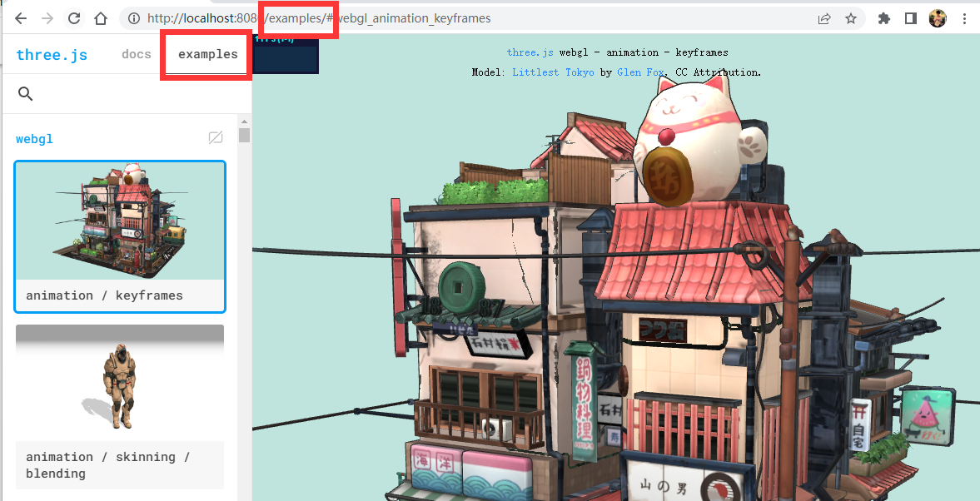The width and height of the screenshot is (980, 501).
Task: Open the Chrome three-dot menu
Action: [x=963, y=18]
